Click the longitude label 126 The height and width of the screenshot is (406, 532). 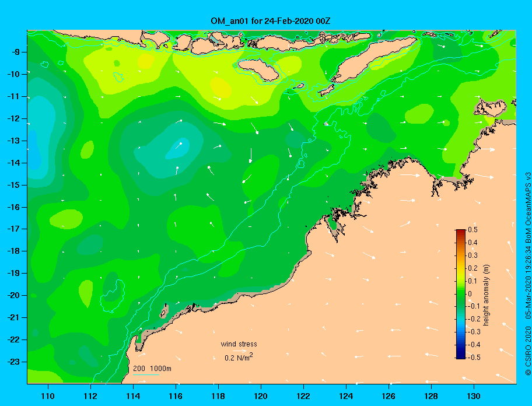tap(388, 396)
